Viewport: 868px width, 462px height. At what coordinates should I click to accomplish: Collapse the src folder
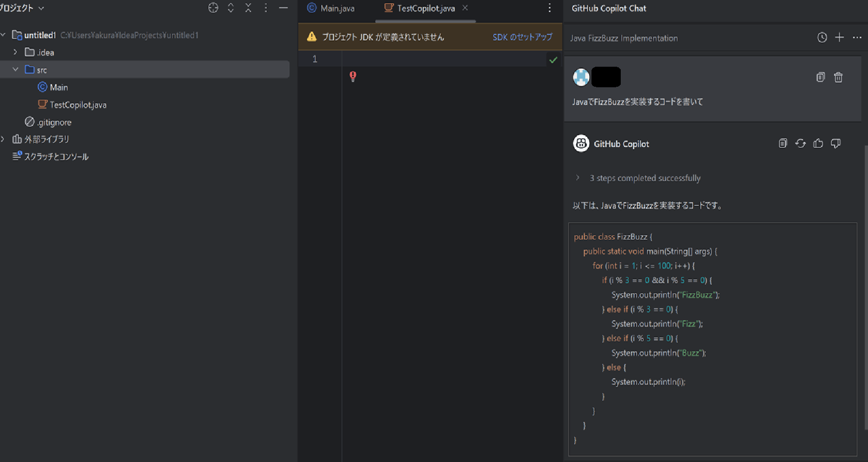[15, 69]
